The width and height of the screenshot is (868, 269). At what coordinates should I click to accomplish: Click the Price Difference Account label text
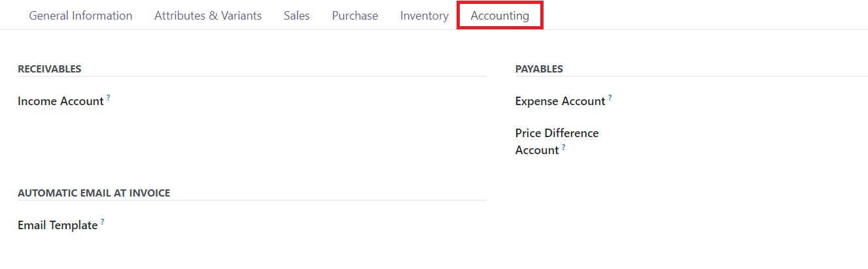pyautogui.click(x=557, y=142)
